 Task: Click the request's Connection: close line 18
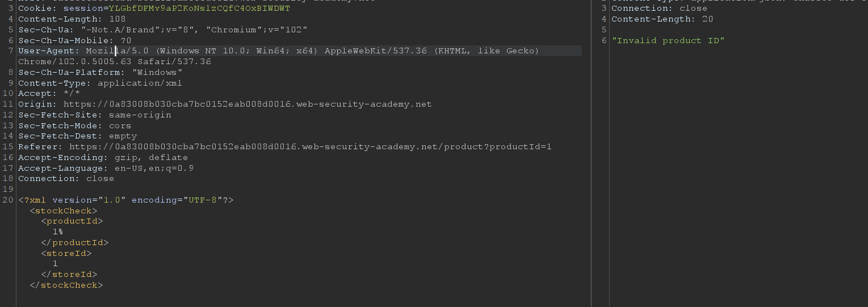(66, 179)
